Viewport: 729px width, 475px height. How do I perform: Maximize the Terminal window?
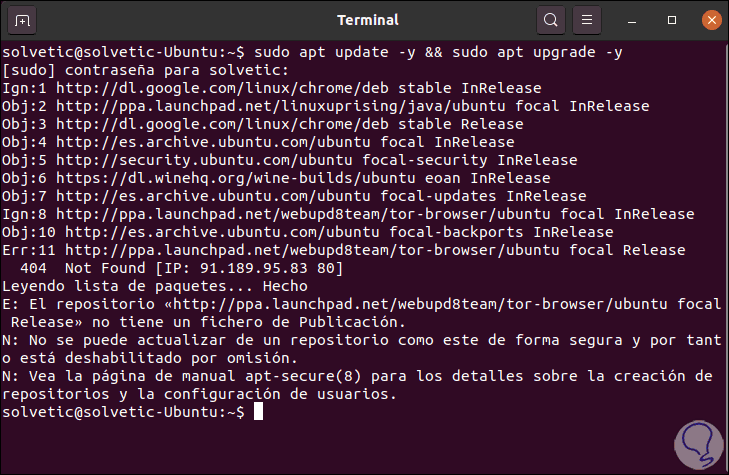pyautogui.click(x=668, y=19)
